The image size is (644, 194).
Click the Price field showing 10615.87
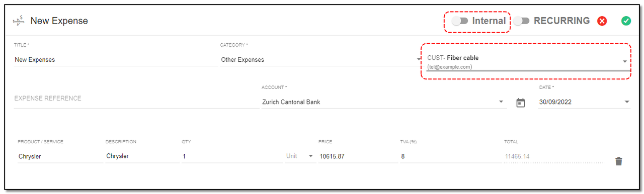[x=358, y=156]
